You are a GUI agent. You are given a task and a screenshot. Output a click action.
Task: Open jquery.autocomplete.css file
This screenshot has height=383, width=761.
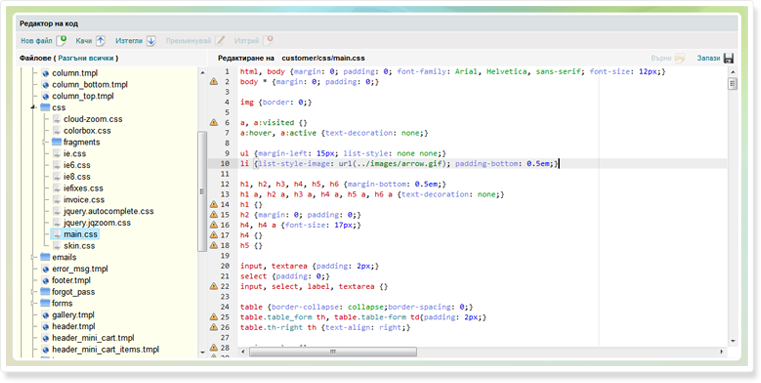point(108,211)
